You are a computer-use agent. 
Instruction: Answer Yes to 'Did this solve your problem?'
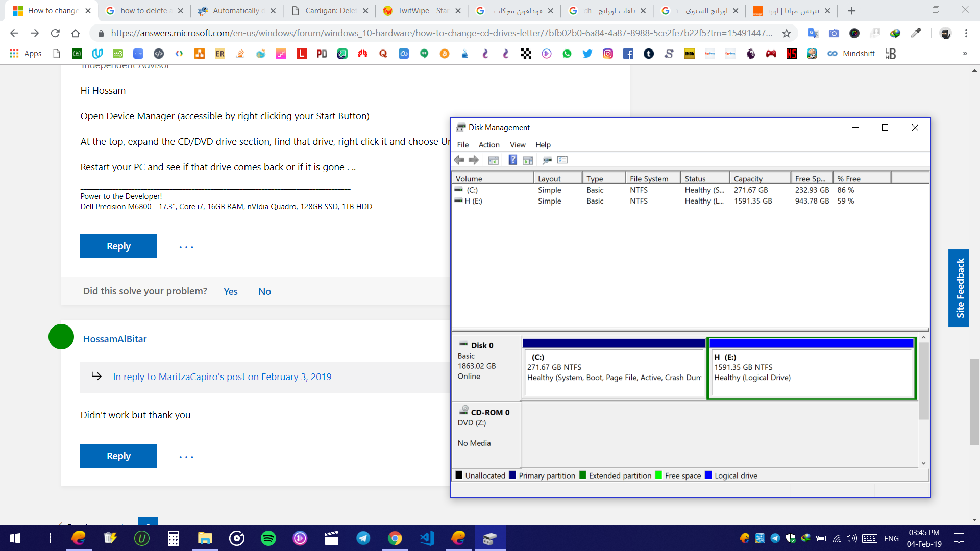pos(230,292)
